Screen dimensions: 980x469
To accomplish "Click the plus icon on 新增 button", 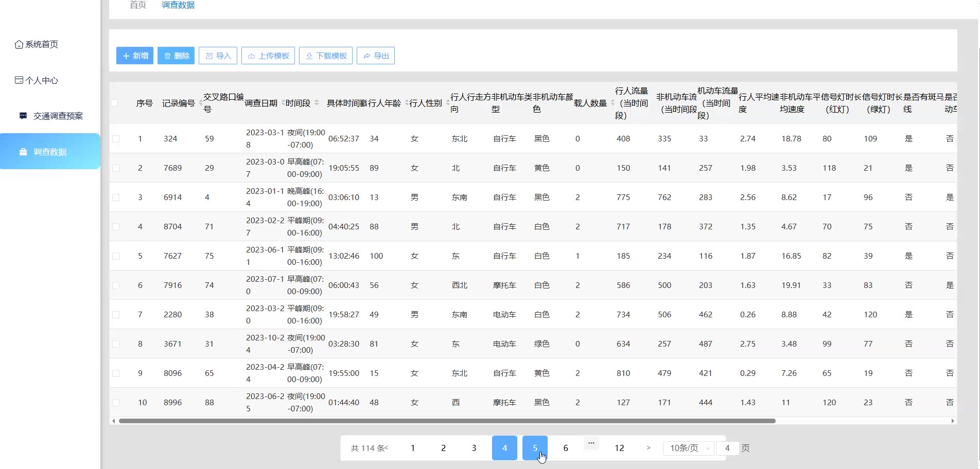I will (x=126, y=56).
